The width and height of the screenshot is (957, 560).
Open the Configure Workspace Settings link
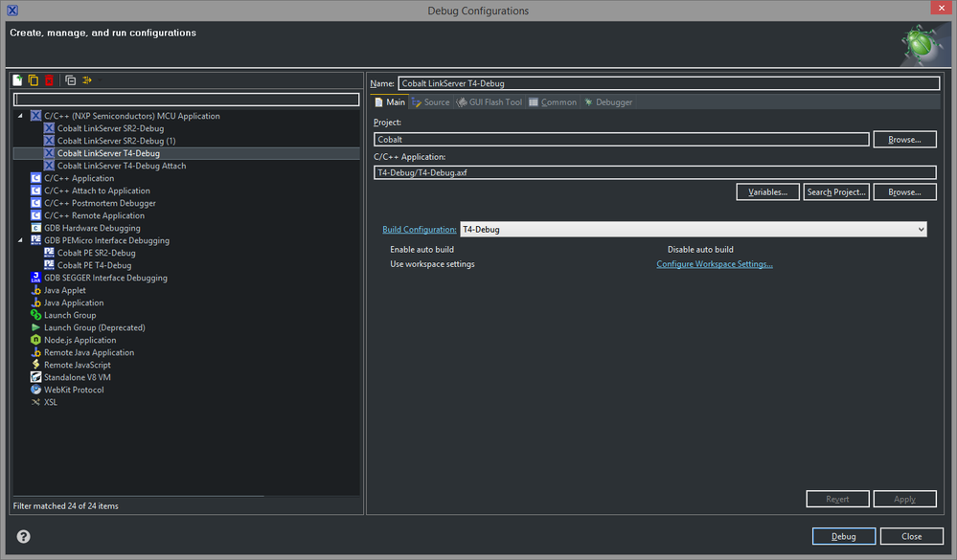tap(714, 264)
